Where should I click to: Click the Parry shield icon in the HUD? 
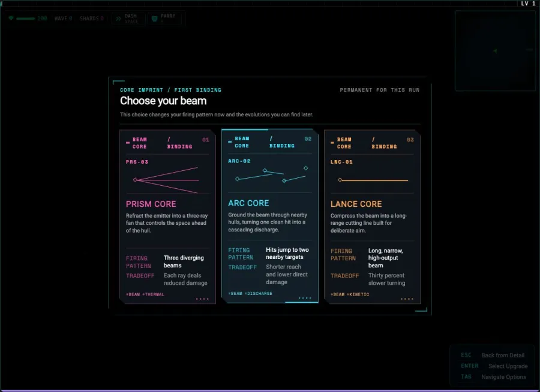(155, 19)
